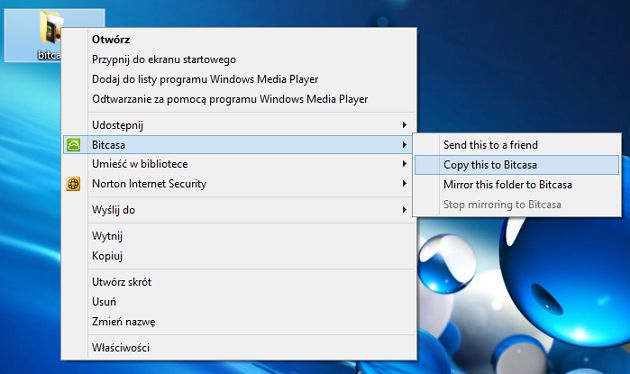
Task: Open the Udostępnij submenu entry
Action: click(239, 125)
